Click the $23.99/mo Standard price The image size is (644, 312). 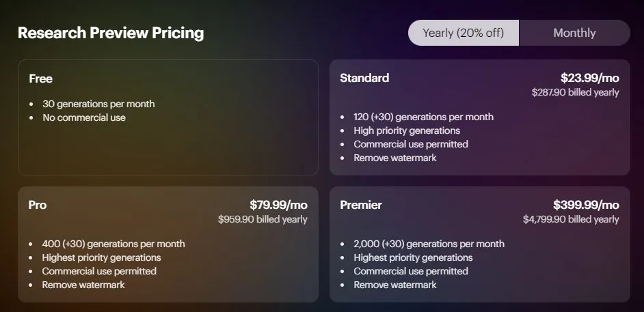pos(590,78)
